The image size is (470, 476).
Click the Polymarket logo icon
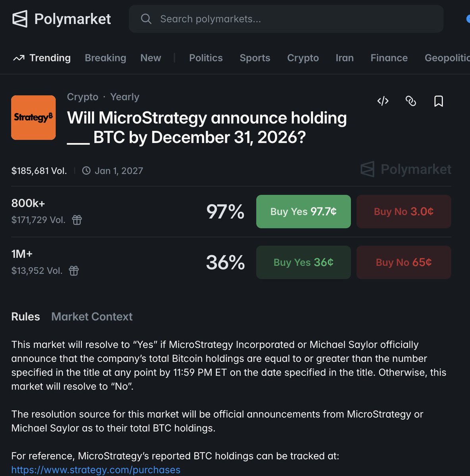tap(20, 19)
